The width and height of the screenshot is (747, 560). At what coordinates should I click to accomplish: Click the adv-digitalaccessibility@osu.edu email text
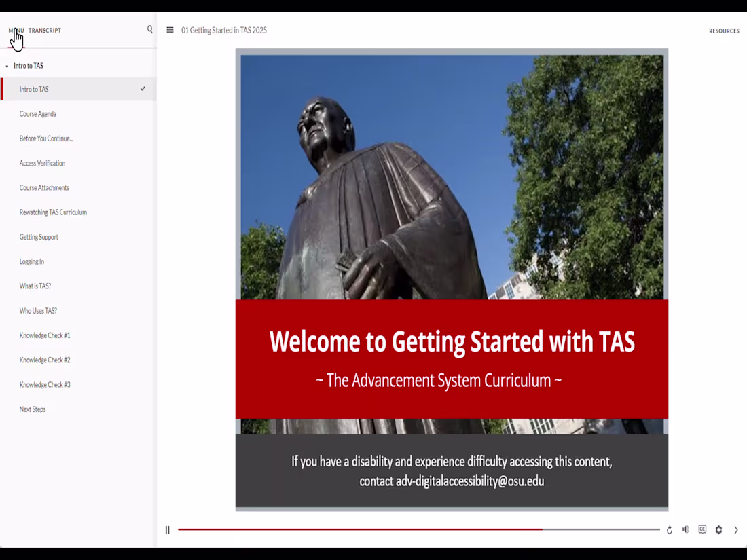470,481
